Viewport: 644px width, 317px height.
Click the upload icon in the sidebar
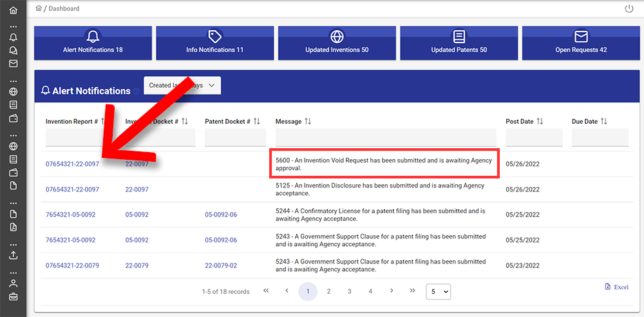13,255
